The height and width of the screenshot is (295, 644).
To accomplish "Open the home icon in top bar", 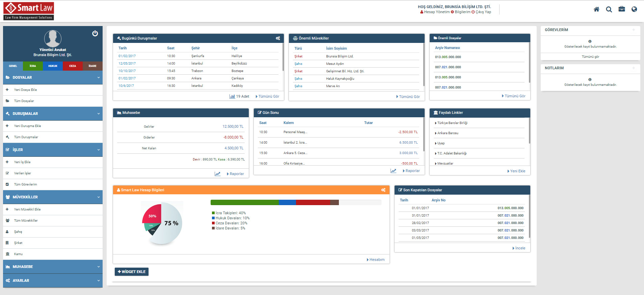I will click(596, 9).
